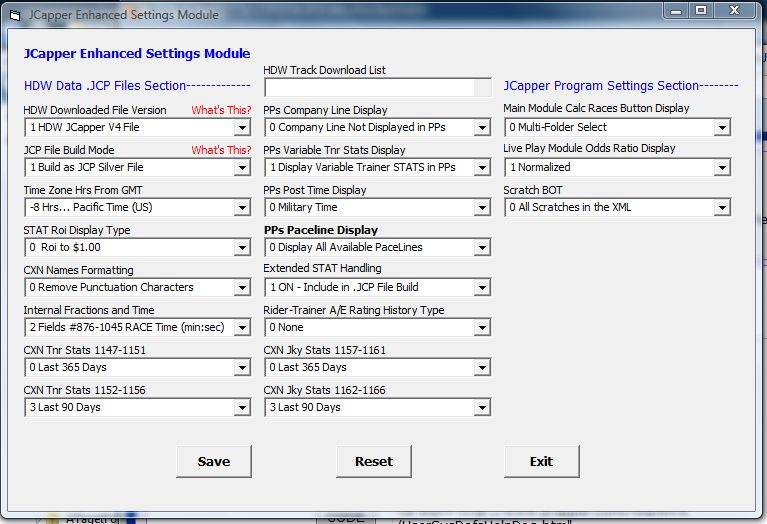
Task: Open JCP File Build Mode dropdown
Action: (x=242, y=168)
